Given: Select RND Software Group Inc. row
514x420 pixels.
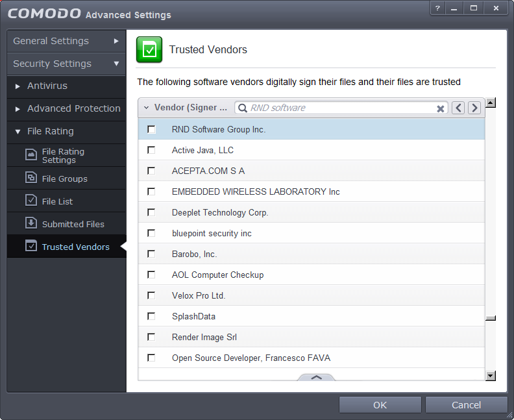Looking at the screenshot, I should click(312, 129).
